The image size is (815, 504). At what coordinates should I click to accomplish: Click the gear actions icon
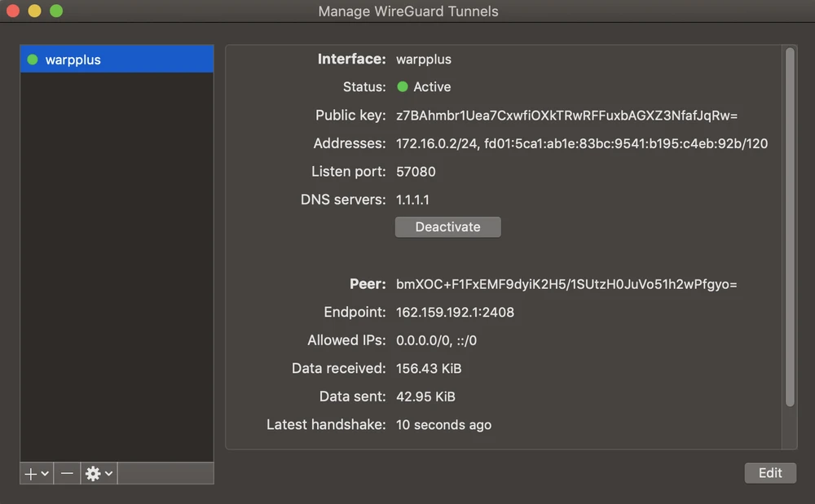[94, 473]
